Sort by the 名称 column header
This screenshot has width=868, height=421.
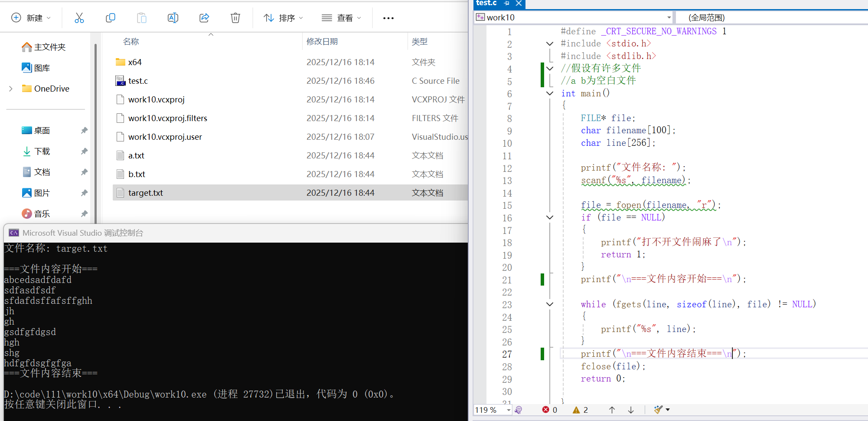point(131,42)
